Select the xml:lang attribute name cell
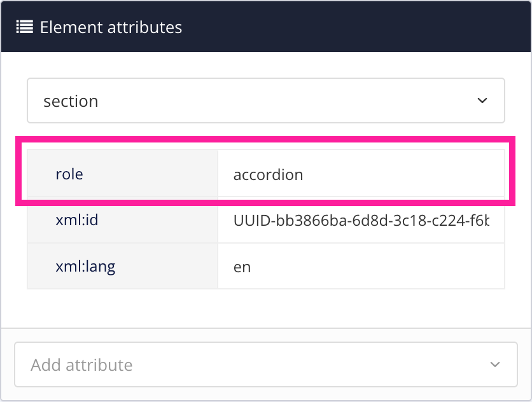Image resolution: width=532 pixels, height=402 pixels. 123,267
